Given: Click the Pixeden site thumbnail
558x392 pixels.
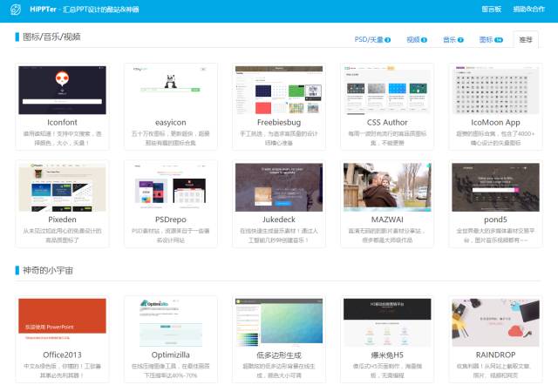Looking at the screenshot, I should pyautogui.click(x=62, y=187).
